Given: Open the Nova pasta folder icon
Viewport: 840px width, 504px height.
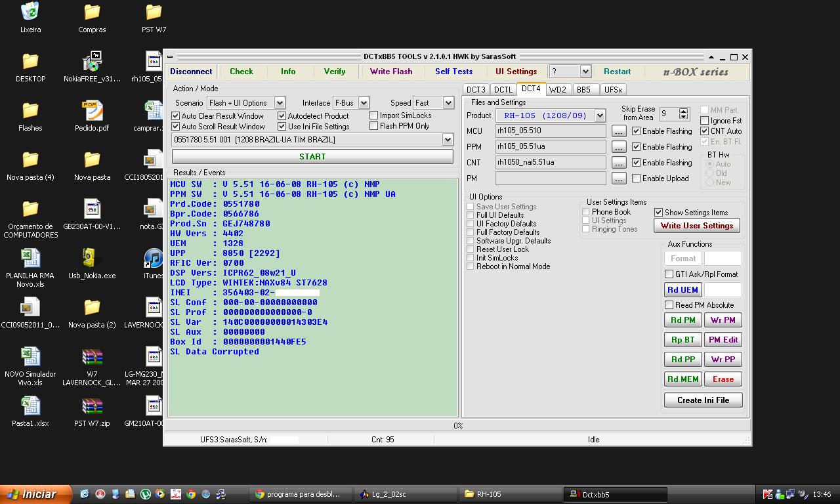Looking at the screenshot, I should (92, 160).
